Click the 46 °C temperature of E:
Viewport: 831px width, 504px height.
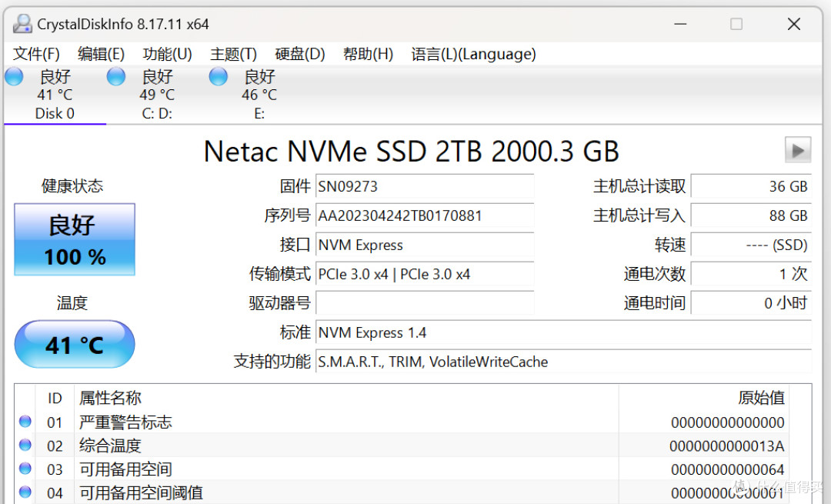click(x=259, y=95)
